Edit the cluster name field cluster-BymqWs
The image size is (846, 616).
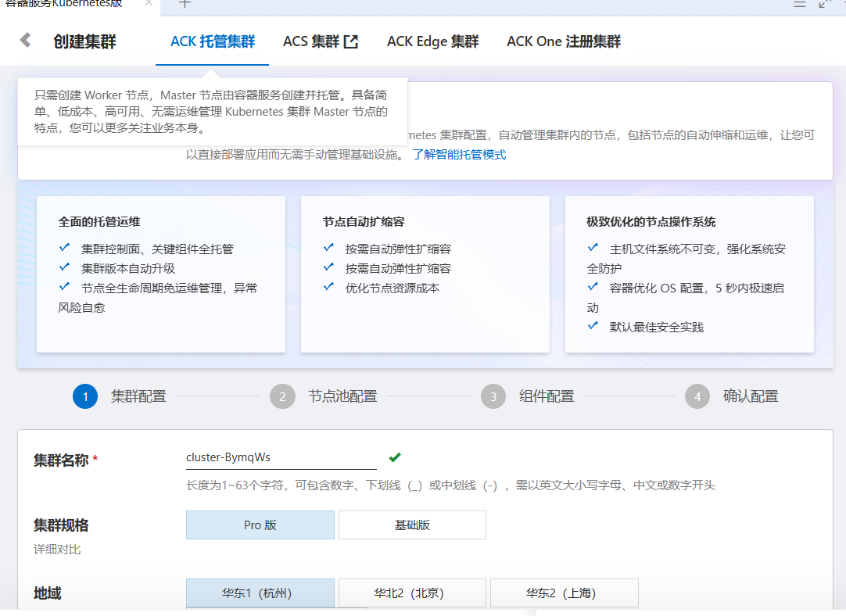point(281,457)
